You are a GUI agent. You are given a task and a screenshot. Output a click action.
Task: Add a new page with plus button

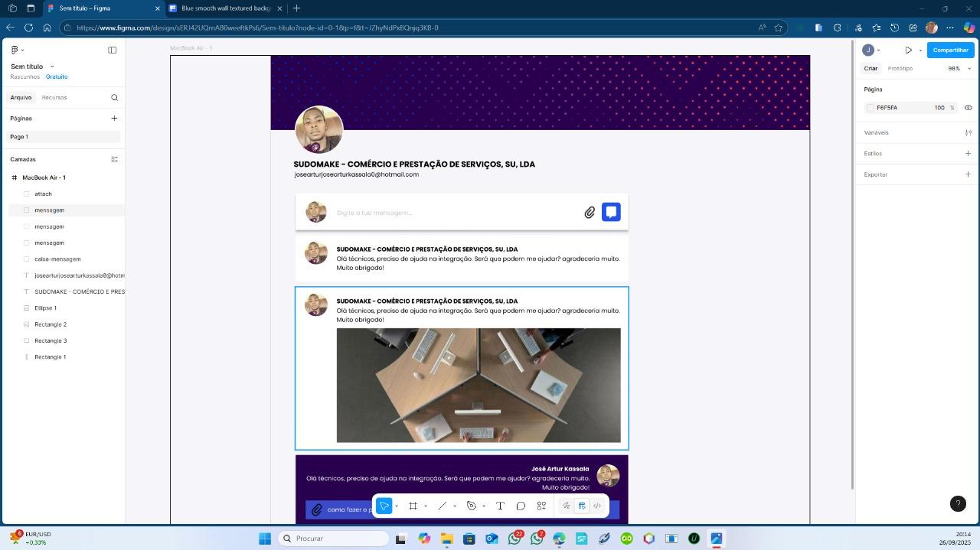pyautogui.click(x=114, y=119)
